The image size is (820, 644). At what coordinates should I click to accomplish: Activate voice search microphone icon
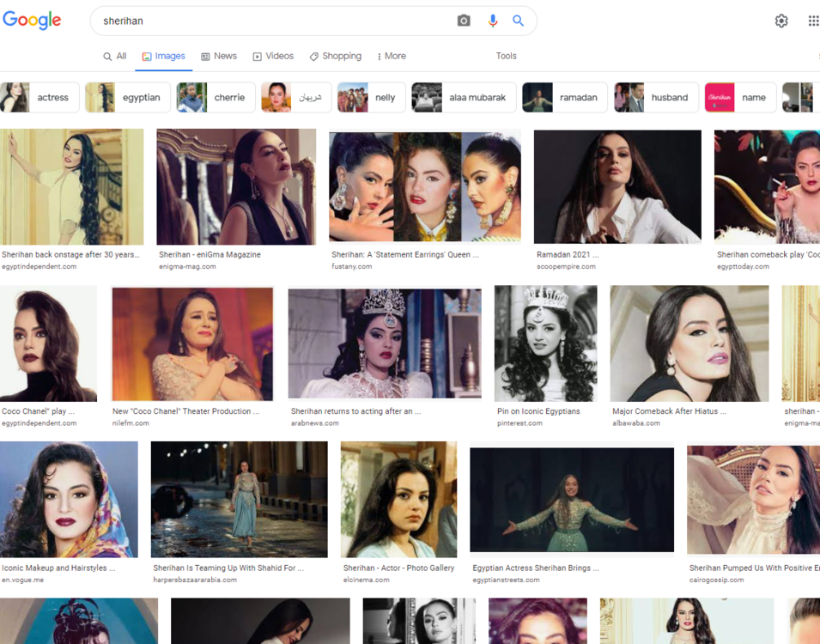[492, 21]
